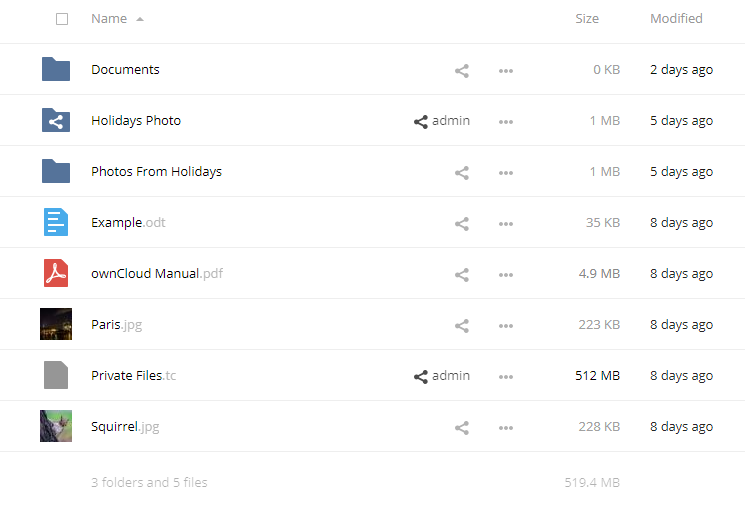The width and height of the screenshot is (745, 505).
Task: Open the Paris.jpg thumbnail preview
Action: pyautogui.click(x=56, y=324)
